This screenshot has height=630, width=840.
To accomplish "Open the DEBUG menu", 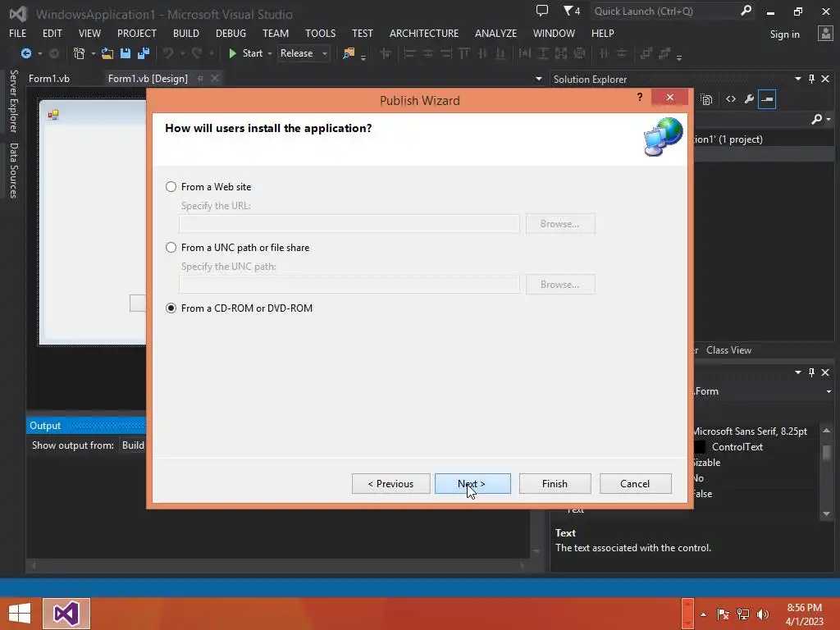I will (231, 33).
